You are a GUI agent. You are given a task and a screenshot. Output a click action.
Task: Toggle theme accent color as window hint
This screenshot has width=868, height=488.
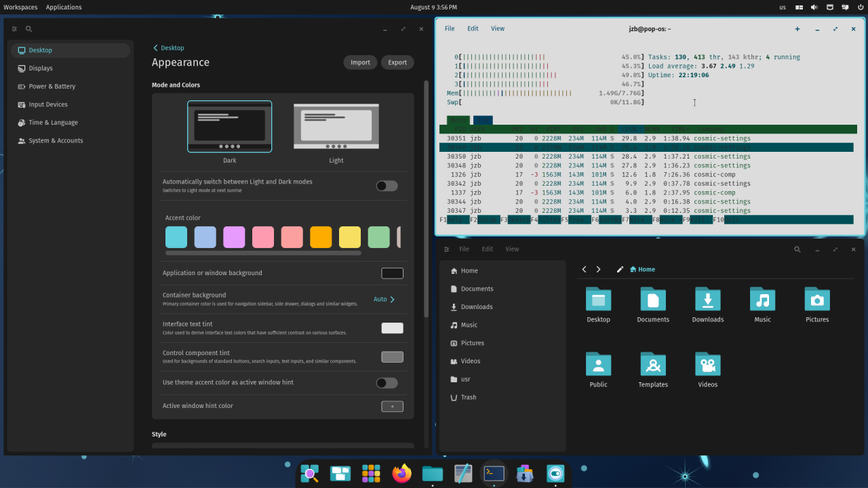point(387,383)
